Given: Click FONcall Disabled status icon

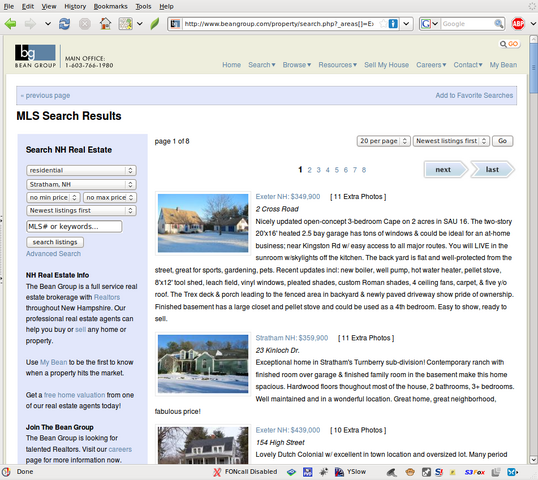Looking at the screenshot, I should (x=245, y=472).
